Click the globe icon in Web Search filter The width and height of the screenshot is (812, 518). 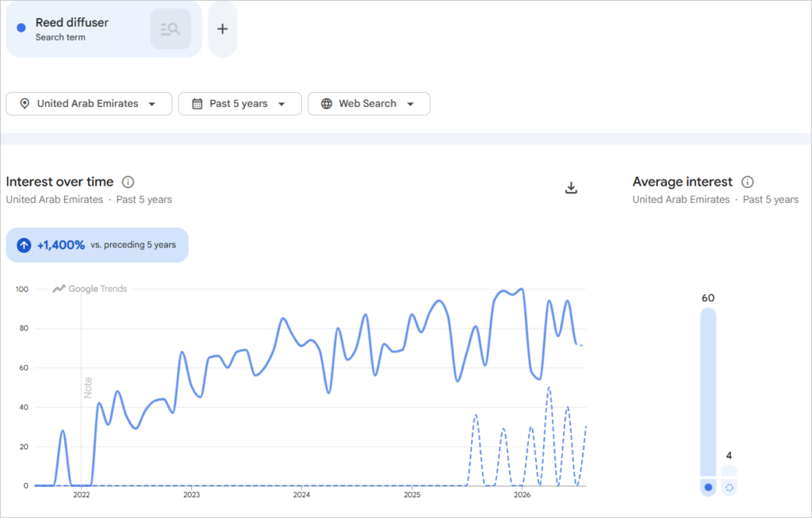(326, 104)
